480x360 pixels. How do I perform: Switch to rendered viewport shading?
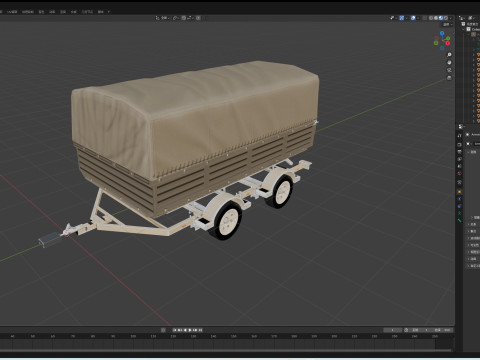(446, 18)
